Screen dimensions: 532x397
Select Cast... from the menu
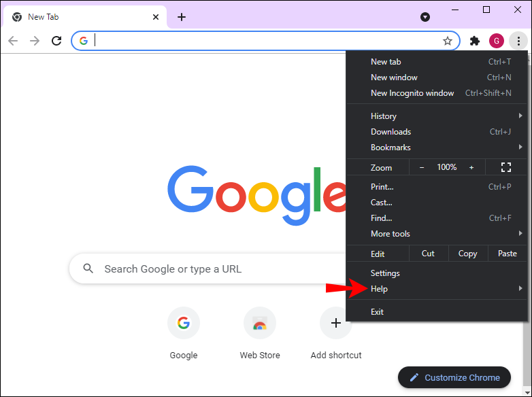[x=437, y=203]
